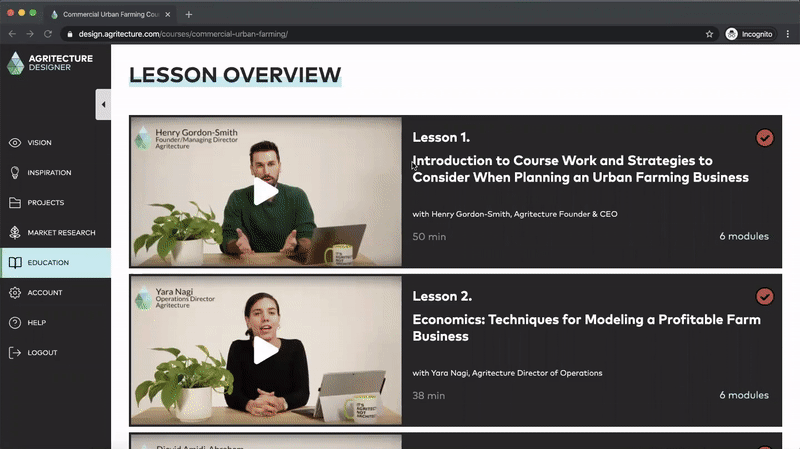Click the Lesson 2 heading

pyautogui.click(x=442, y=296)
